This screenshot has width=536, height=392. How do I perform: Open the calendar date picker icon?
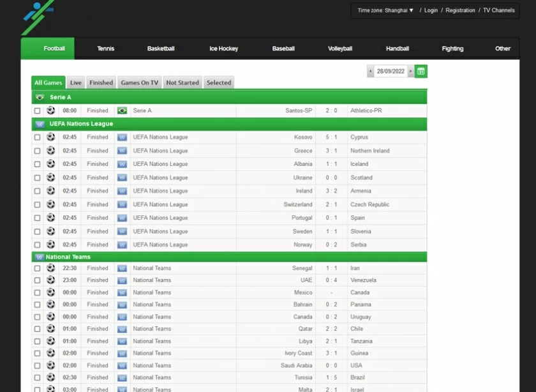click(421, 72)
